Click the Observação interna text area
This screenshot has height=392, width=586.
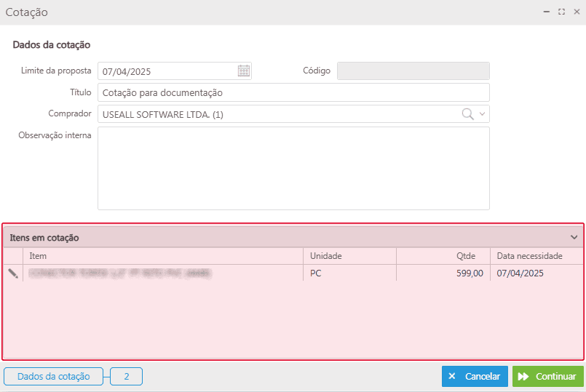293,168
